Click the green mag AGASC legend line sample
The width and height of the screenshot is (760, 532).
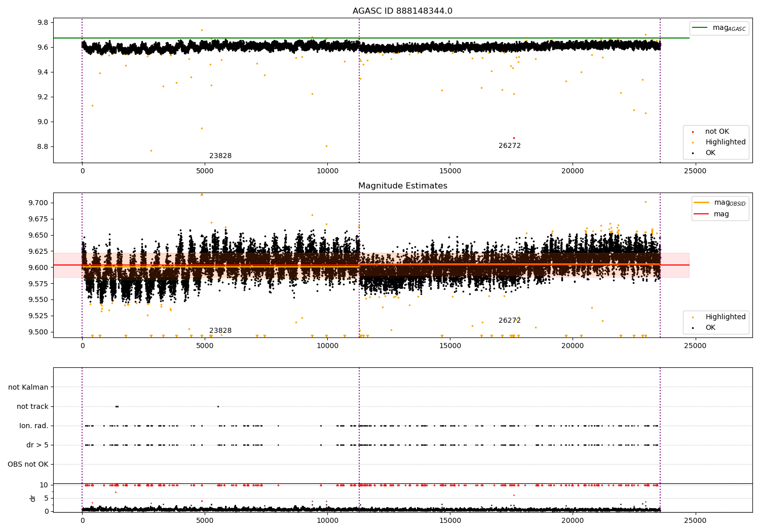point(700,28)
